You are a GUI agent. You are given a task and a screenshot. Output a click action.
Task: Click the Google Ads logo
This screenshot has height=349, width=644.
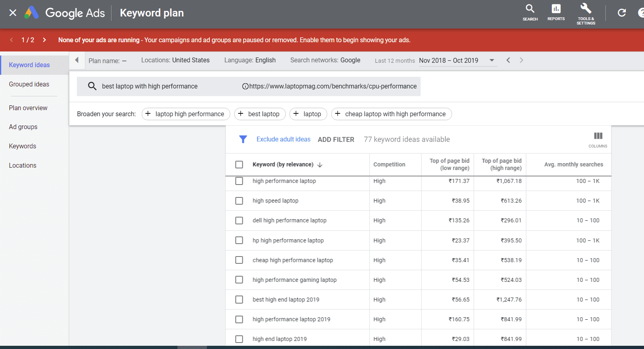tap(64, 13)
